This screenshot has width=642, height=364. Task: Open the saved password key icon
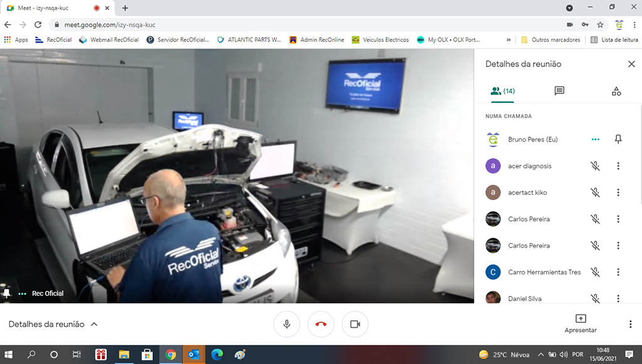(585, 24)
